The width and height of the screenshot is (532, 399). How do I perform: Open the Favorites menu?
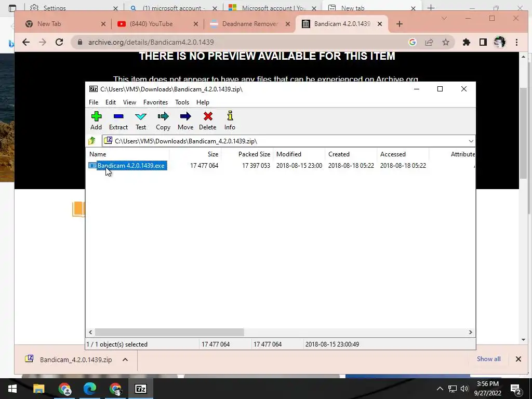155,102
